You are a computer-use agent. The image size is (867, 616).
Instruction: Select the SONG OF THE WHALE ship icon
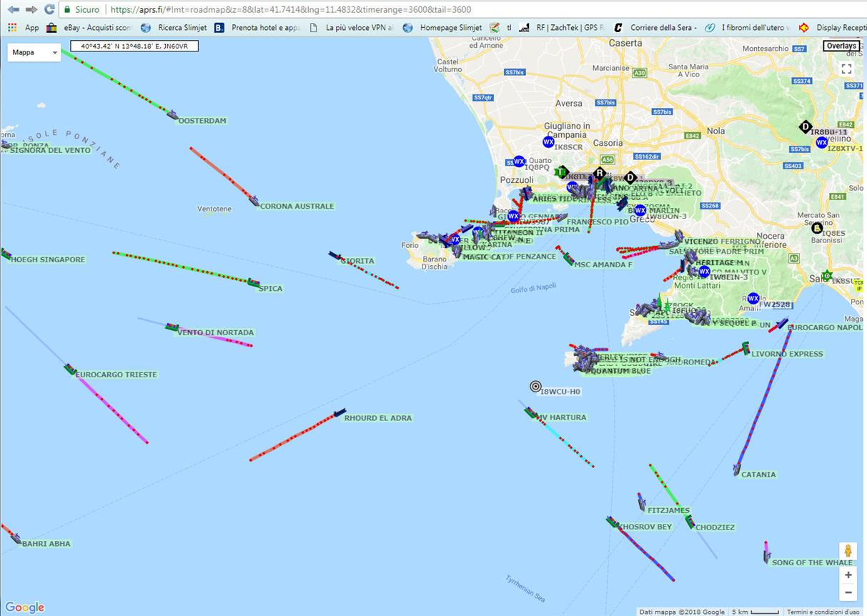click(x=767, y=556)
